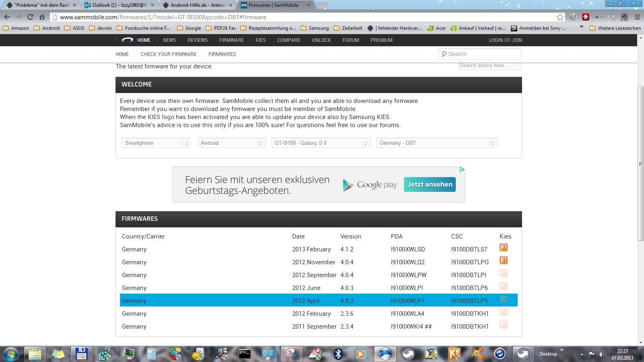Viewport: 644px width, 362px height.
Task: Open the GT-I9100 - Galaxy S II model dropdown
Action: coord(321,143)
